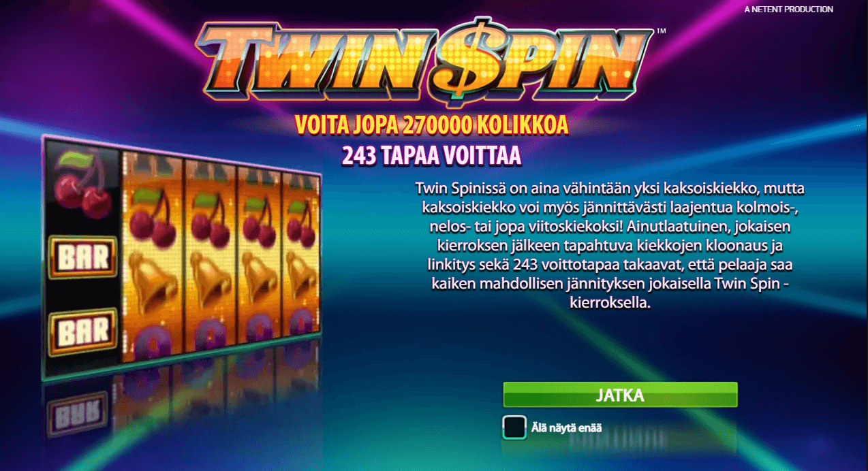Click the green JATKA button

click(x=620, y=395)
